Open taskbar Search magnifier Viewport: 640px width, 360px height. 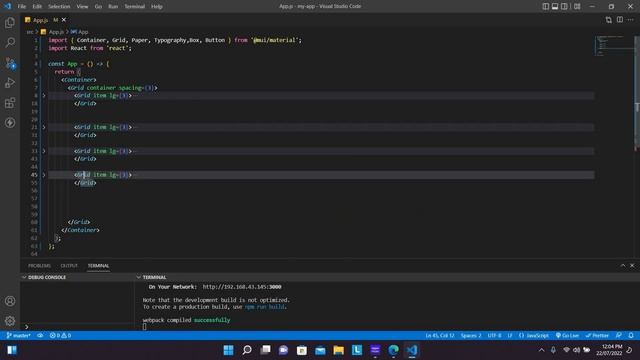point(247,350)
